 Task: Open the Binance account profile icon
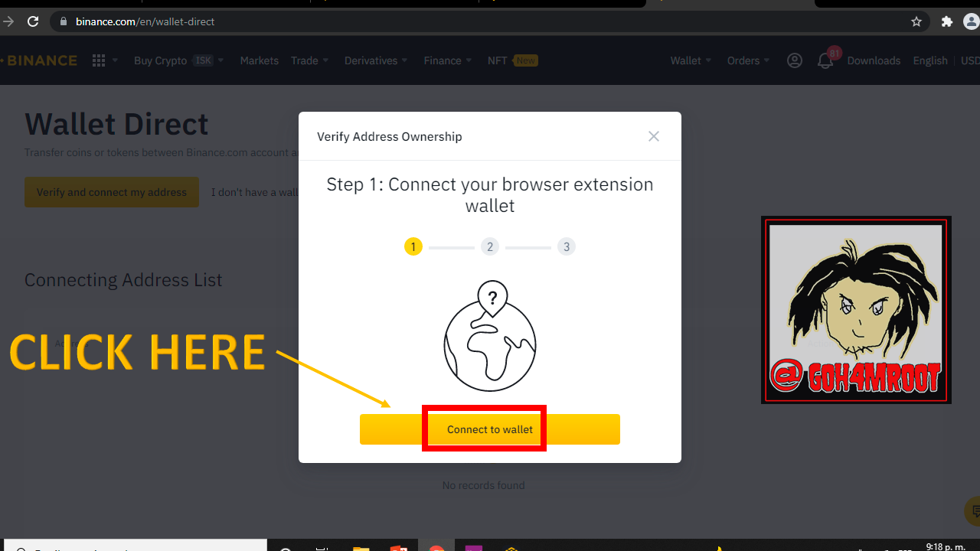pyautogui.click(x=795, y=60)
